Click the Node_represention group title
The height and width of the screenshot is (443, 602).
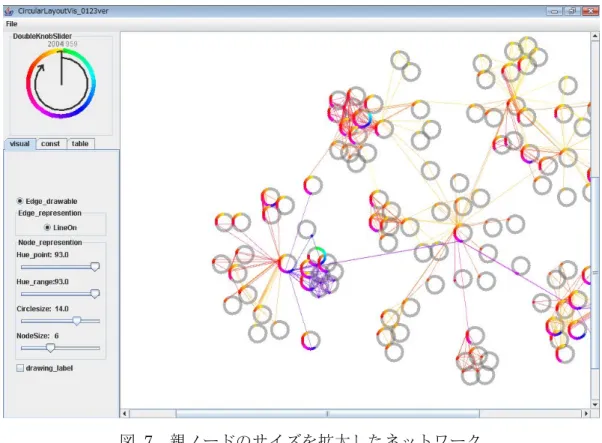50,243
